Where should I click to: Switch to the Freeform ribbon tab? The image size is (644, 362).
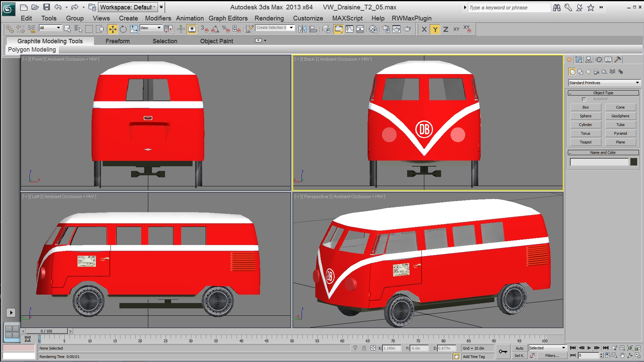click(x=117, y=41)
